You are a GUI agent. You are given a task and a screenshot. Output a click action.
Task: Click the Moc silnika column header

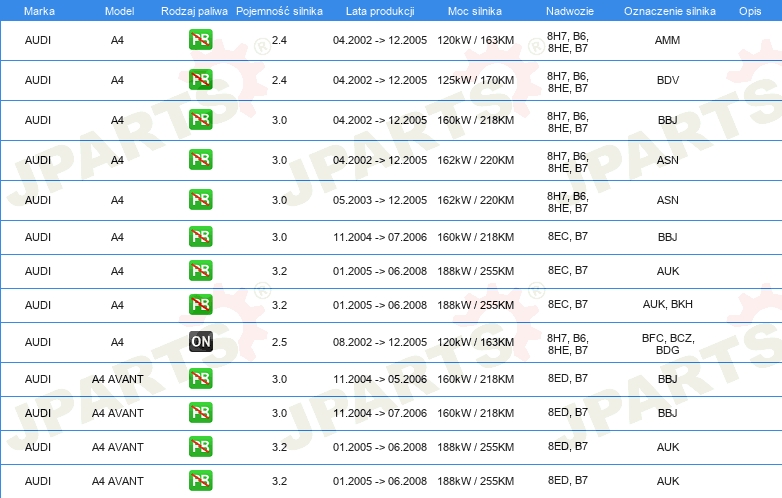tap(475, 11)
